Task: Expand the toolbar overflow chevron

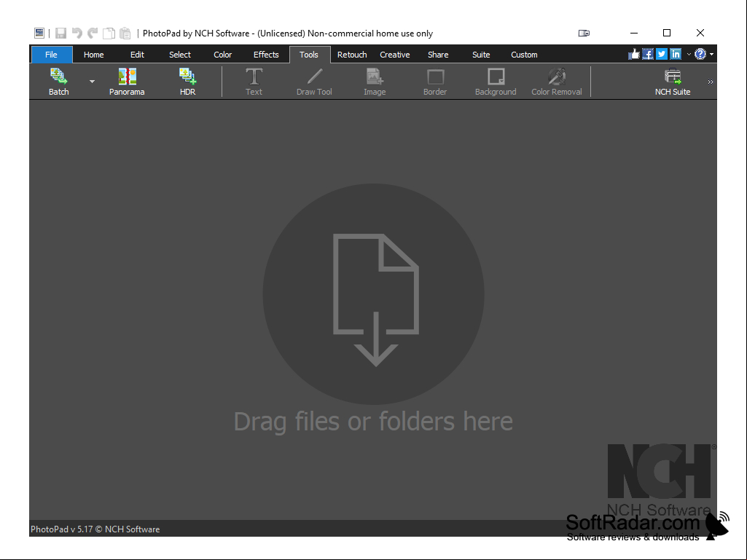Action: click(711, 82)
